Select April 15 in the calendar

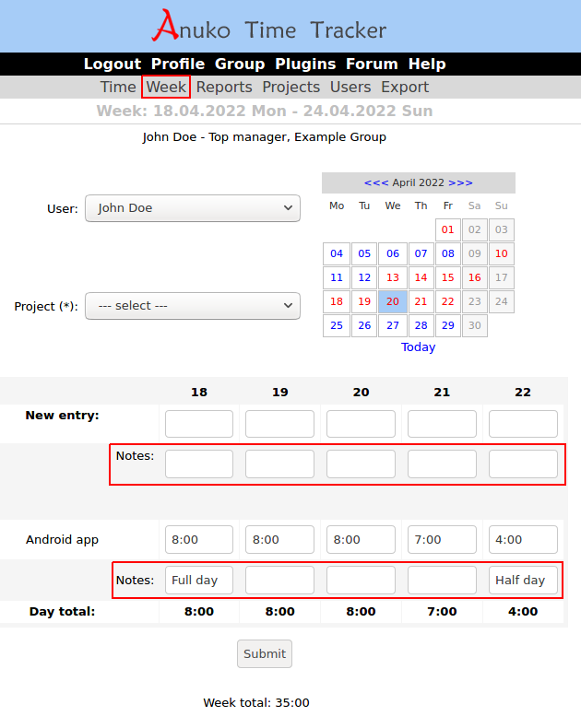447,277
